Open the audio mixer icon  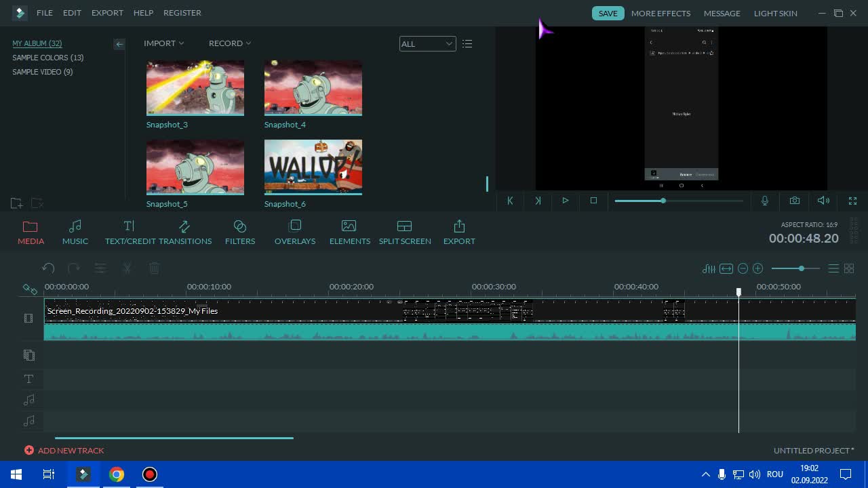tap(709, 268)
